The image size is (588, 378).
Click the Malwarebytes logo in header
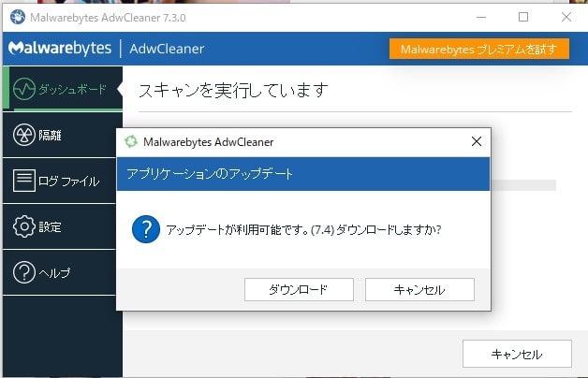[x=60, y=49]
